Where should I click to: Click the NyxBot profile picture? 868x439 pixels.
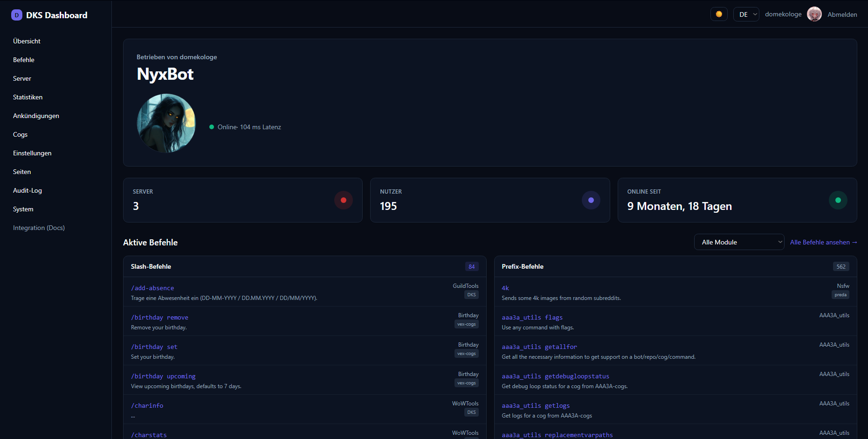(166, 123)
